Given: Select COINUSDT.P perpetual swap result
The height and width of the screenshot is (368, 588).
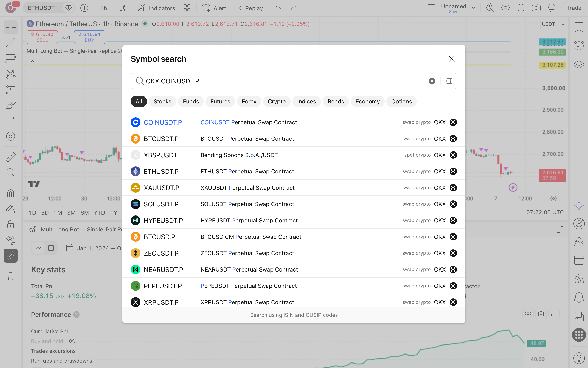Looking at the screenshot, I should point(294,122).
